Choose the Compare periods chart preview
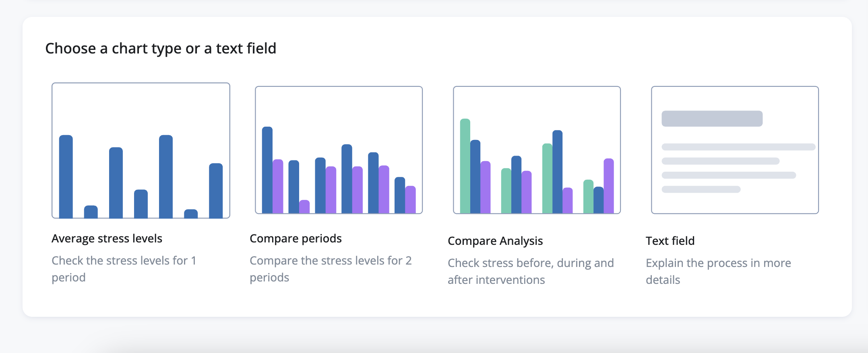The height and width of the screenshot is (353, 868). (x=339, y=150)
